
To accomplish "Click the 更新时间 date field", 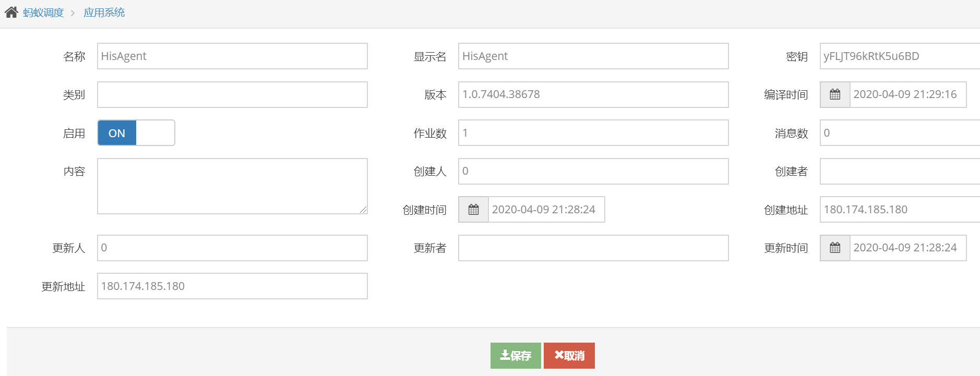I will 908,248.
